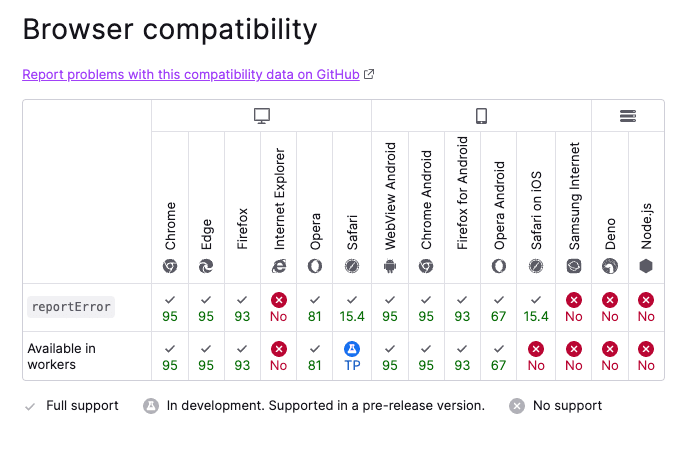Viewport: 680px width, 451px height.
Task: Click the mobile platform phone icon
Action: 481,116
